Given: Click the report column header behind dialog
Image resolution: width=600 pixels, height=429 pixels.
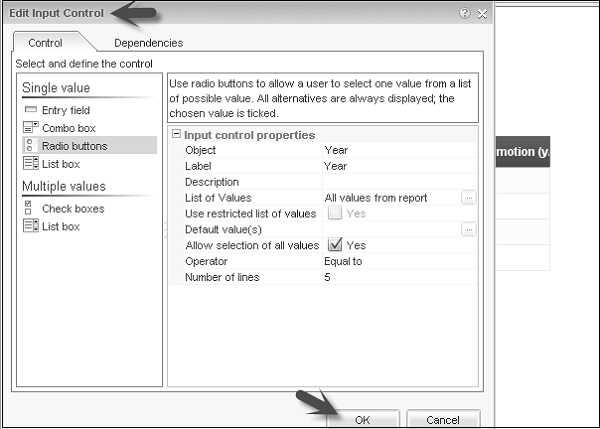Looking at the screenshot, I should 523,152.
